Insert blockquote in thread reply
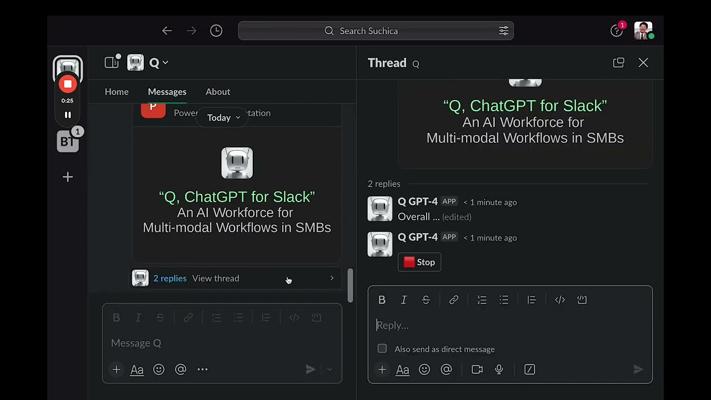This screenshot has width=711, height=400. point(531,300)
